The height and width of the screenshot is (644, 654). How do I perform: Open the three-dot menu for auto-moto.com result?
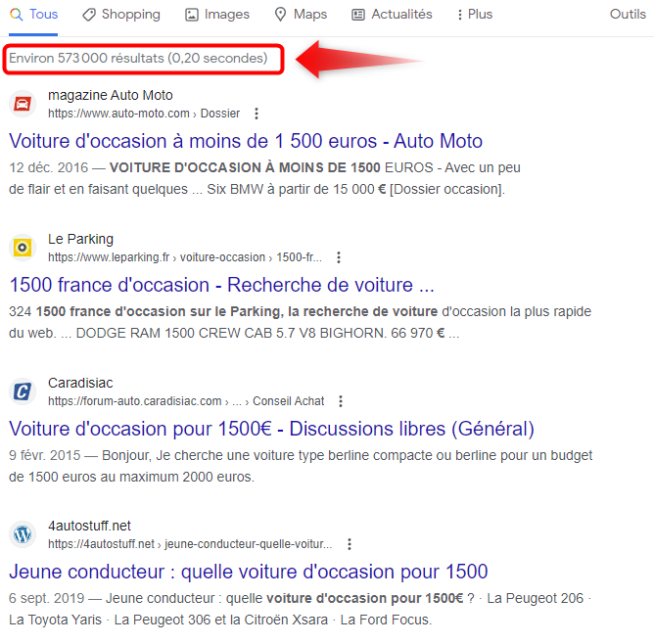[x=257, y=114]
